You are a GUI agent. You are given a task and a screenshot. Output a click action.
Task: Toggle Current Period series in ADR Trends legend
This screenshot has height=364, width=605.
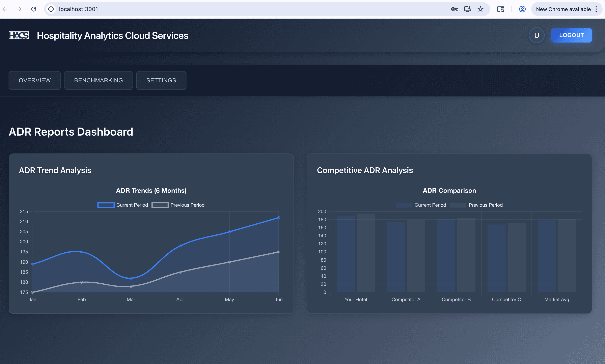[x=123, y=205]
